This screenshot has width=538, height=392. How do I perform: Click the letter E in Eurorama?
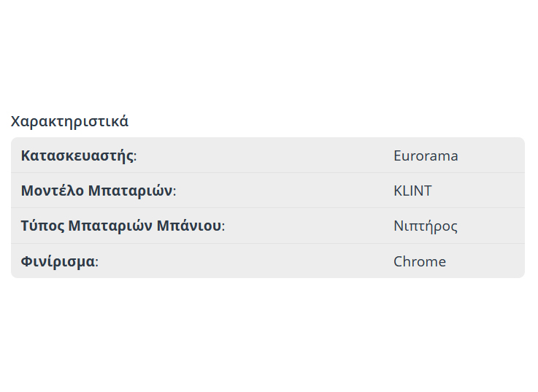click(398, 155)
